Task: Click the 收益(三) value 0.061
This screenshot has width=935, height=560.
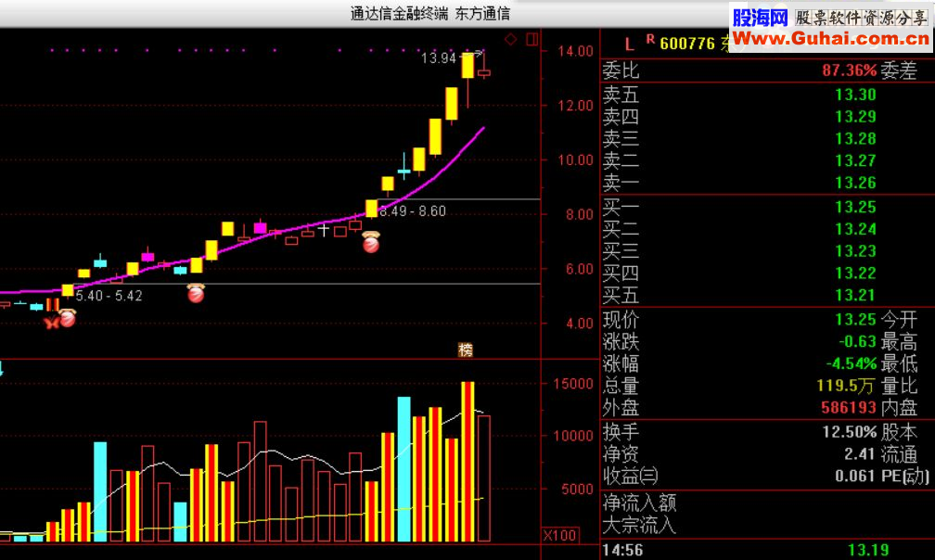Action: point(855,477)
